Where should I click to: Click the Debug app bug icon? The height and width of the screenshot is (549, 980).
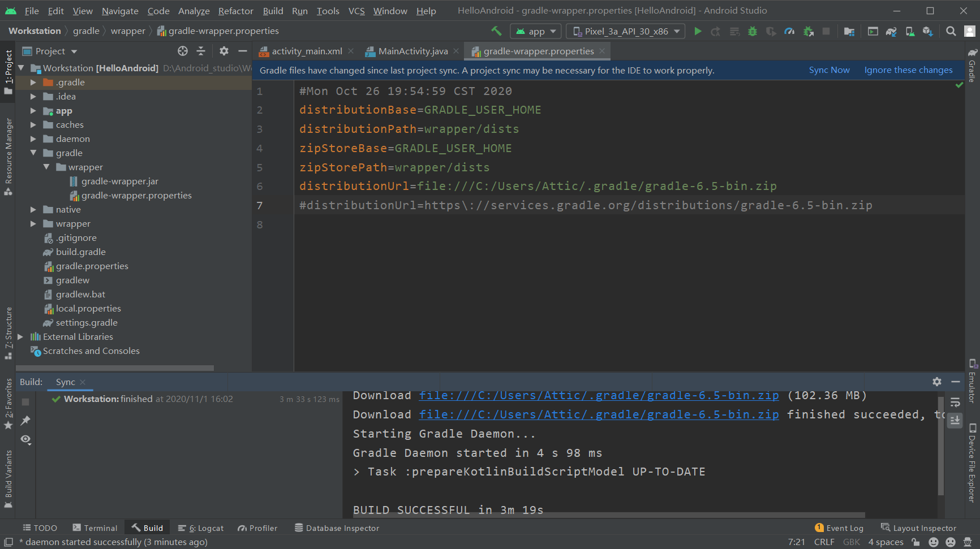point(753,31)
